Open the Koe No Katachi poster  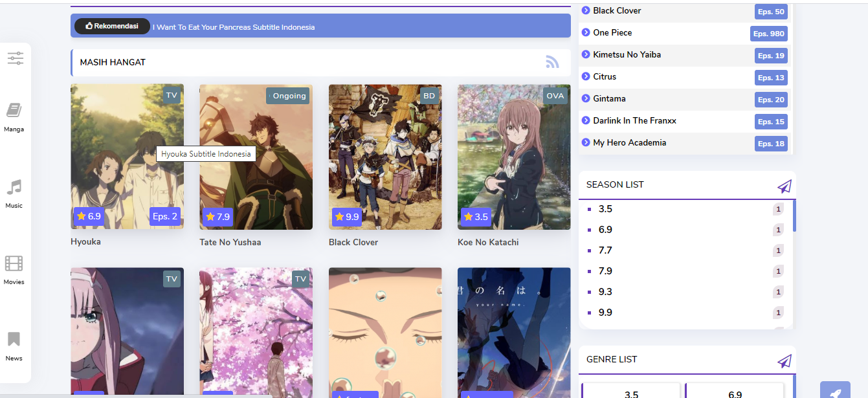[x=514, y=157]
